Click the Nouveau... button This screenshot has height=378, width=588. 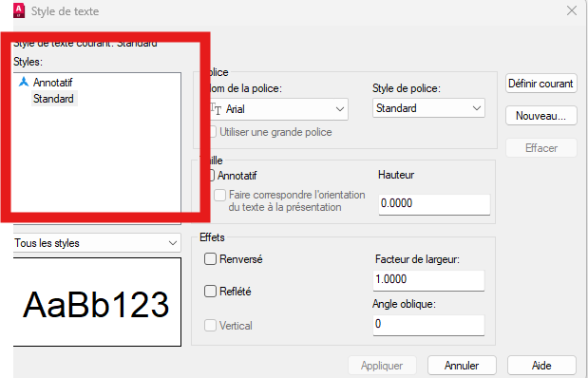click(x=541, y=116)
